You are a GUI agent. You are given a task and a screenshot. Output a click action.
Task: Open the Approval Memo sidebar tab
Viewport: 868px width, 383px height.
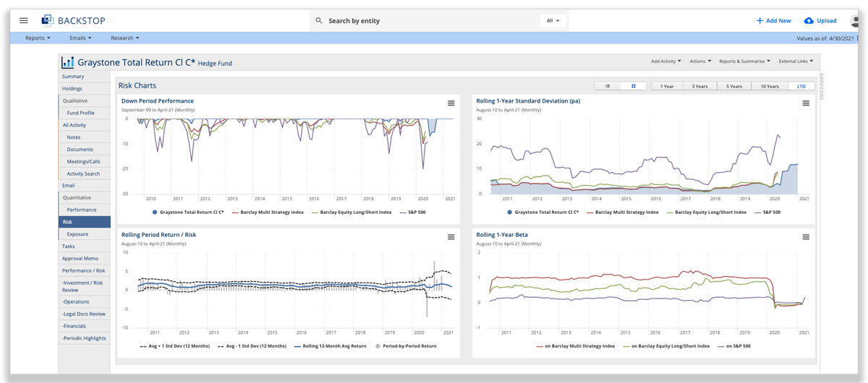coord(85,259)
